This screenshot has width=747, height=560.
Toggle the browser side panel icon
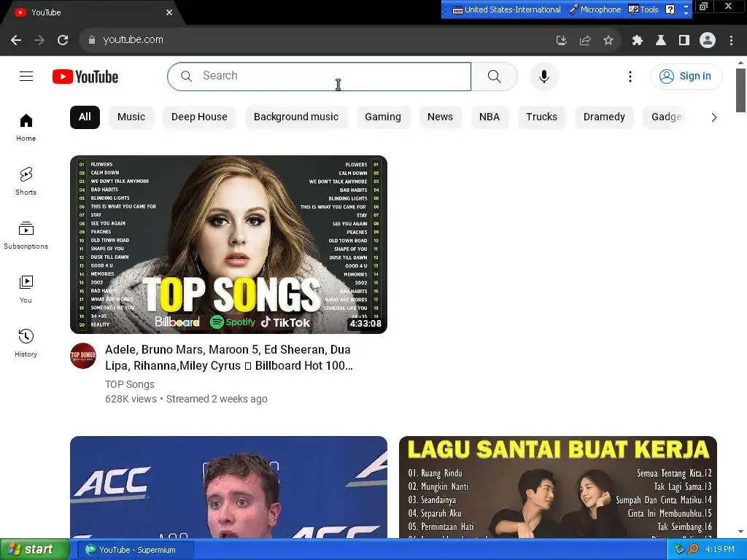[684, 41]
